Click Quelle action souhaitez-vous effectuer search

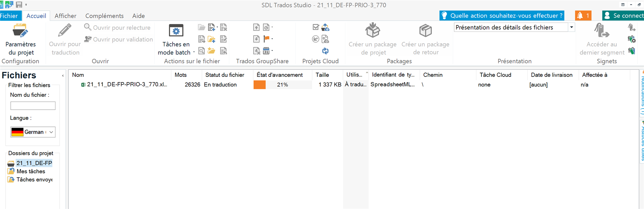[502, 16]
